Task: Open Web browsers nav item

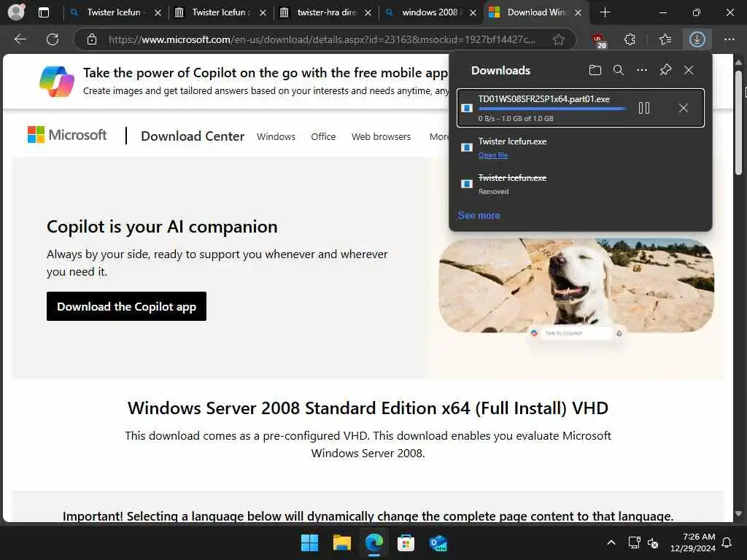Action: (x=381, y=136)
